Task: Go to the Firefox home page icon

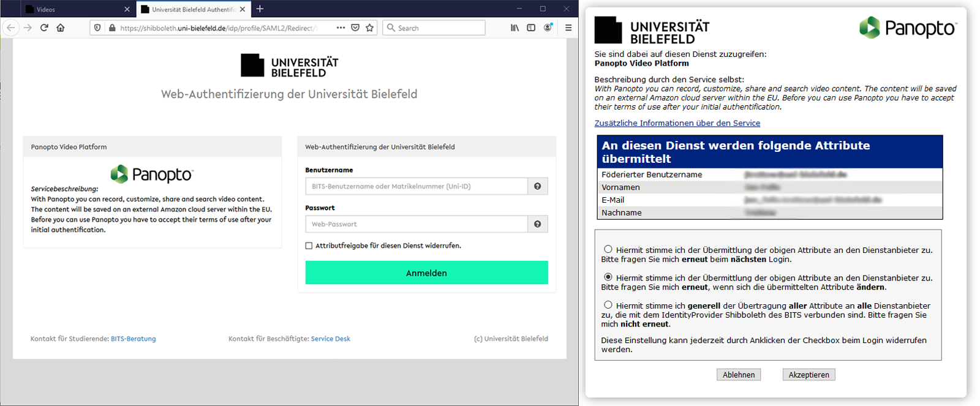Action: pos(61,28)
